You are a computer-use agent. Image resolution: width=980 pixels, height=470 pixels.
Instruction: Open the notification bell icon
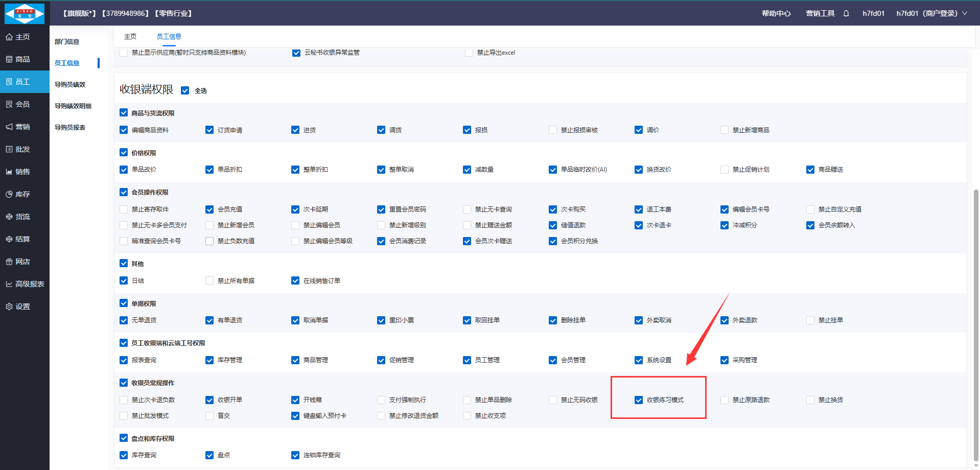(846, 13)
